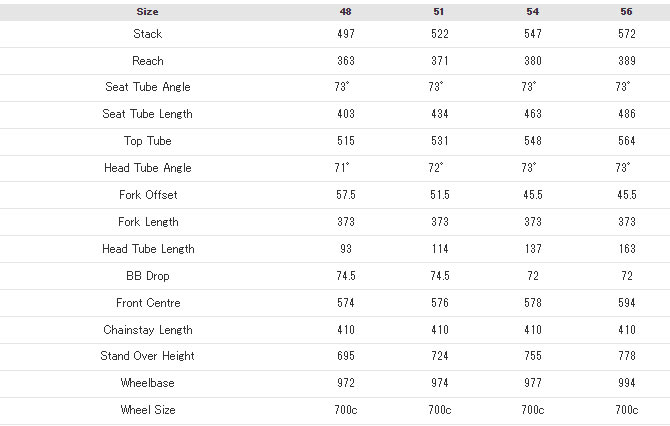Click the Reach row label
This screenshot has height=426, width=670.
[147, 61]
